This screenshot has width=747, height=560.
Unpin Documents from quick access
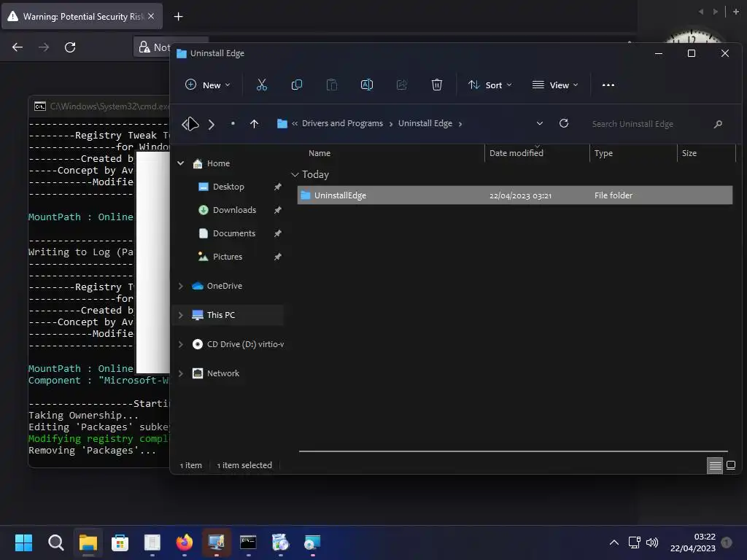pos(277,233)
